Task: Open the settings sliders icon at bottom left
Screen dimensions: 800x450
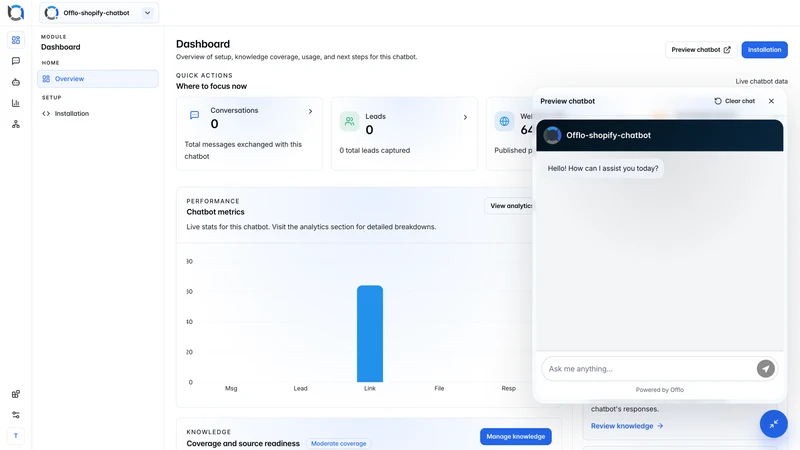Action: pyautogui.click(x=16, y=415)
